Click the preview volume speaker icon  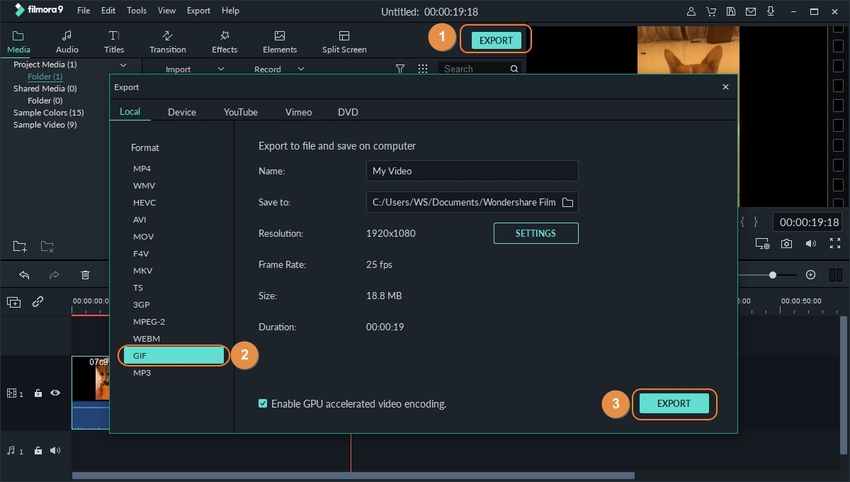810,243
